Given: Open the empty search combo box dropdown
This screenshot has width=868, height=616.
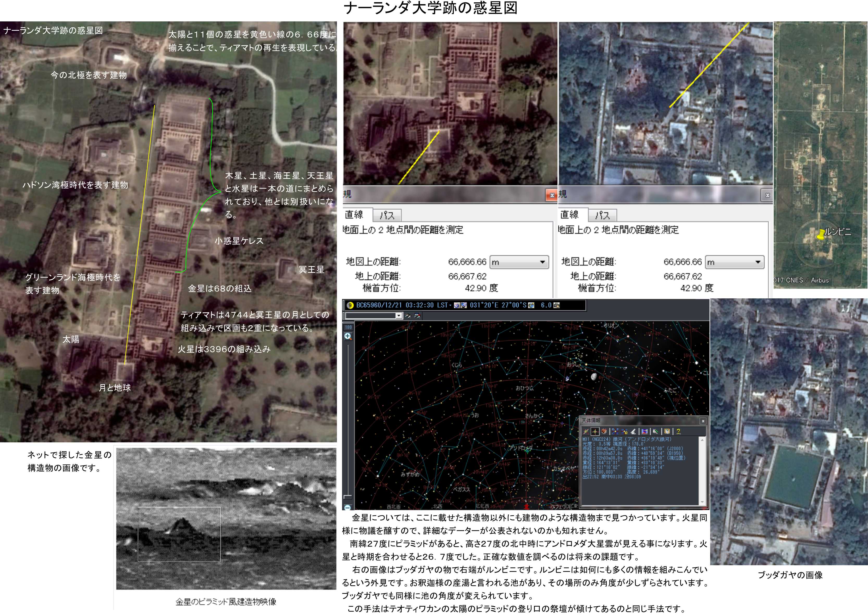Looking at the screenshot, I should pos(399,316).
